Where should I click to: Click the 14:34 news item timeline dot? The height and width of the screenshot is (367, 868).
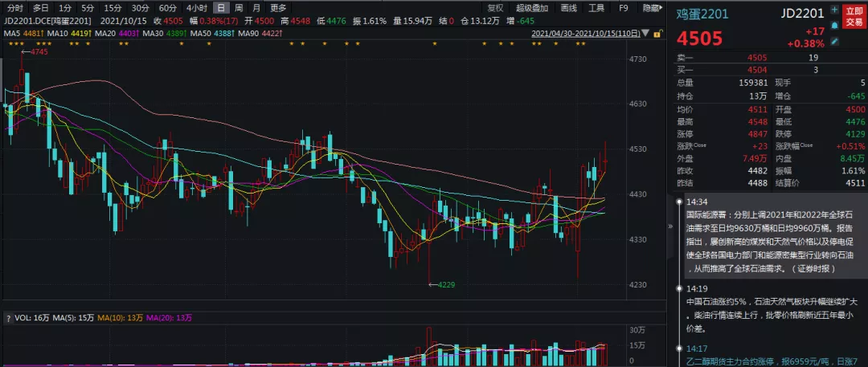678,202
